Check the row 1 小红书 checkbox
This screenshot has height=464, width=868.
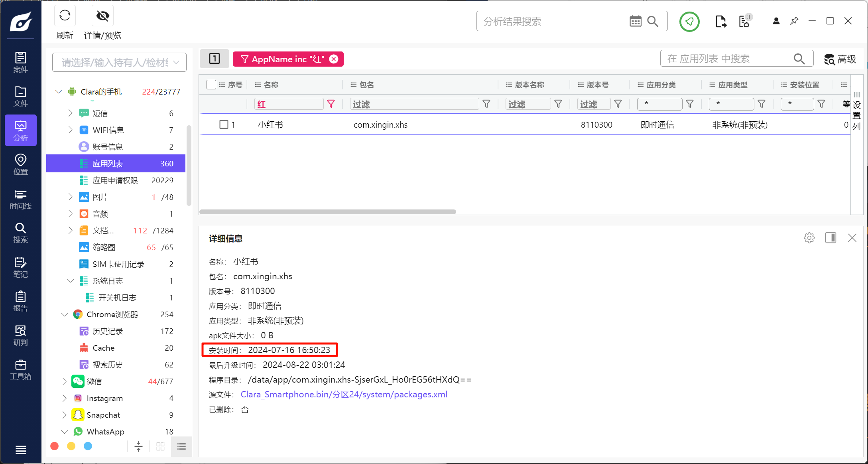click(x=224, y=124)
